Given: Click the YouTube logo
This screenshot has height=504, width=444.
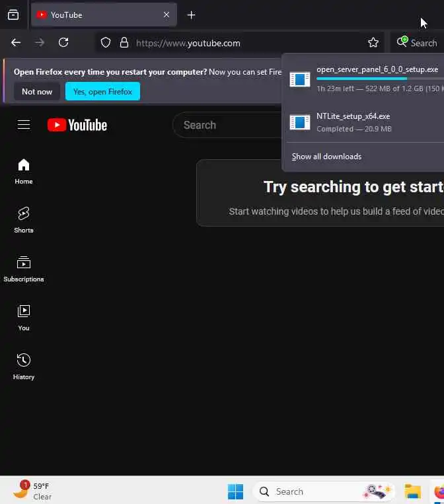Looking at the screenshot, I should (77, 125).
